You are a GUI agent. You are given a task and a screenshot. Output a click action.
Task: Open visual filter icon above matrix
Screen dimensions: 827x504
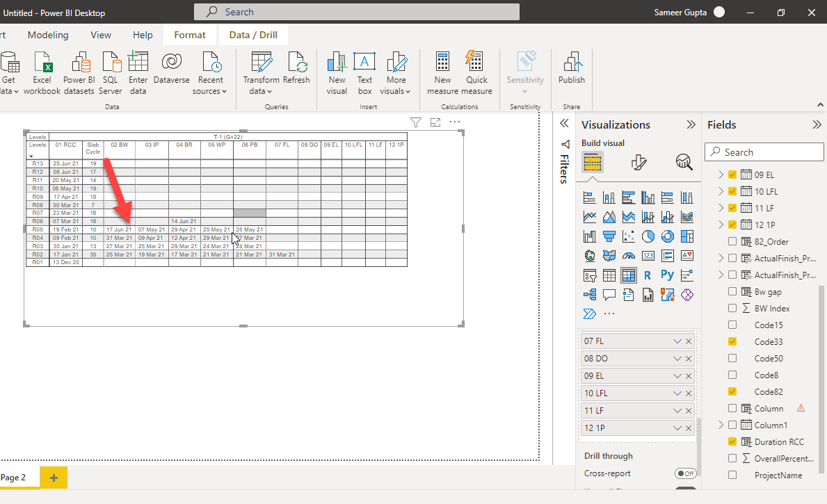point(416,122)
